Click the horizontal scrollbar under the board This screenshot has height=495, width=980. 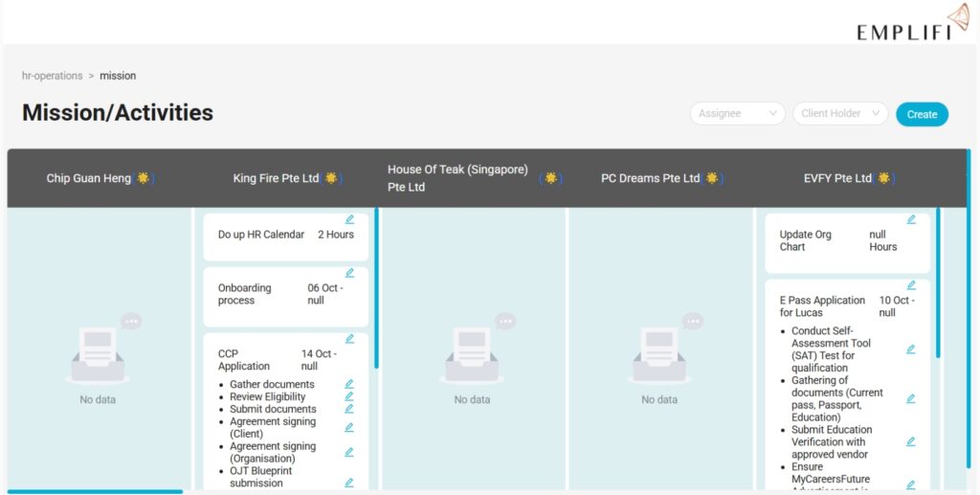(x=95, y=491)
